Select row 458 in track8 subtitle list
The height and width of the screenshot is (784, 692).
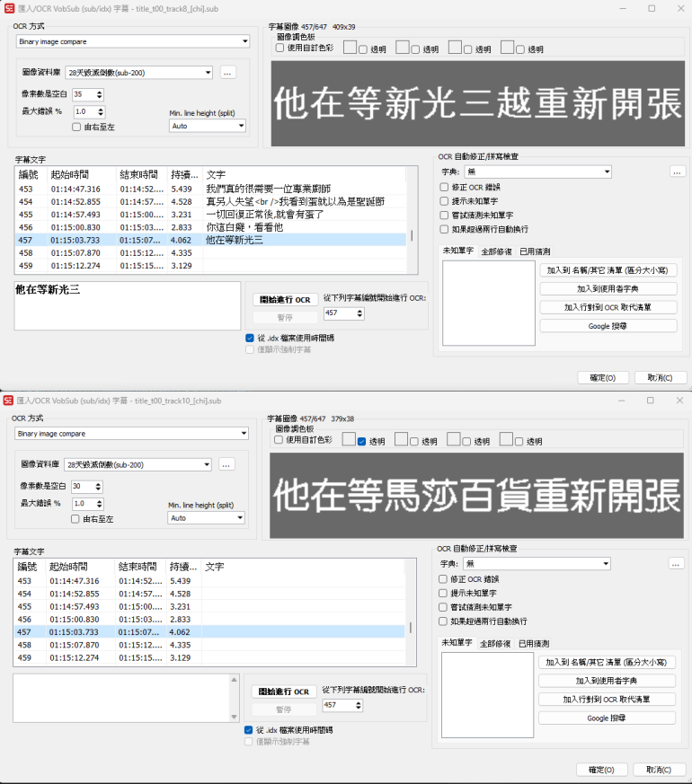pos(210,253)
